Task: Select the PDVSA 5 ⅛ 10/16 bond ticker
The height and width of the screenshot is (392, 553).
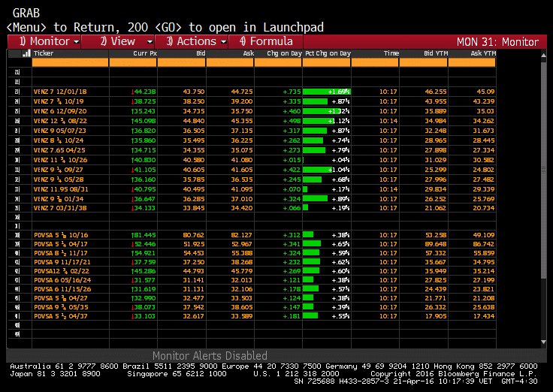Action: pyautogui.click(x=57, y=235)
